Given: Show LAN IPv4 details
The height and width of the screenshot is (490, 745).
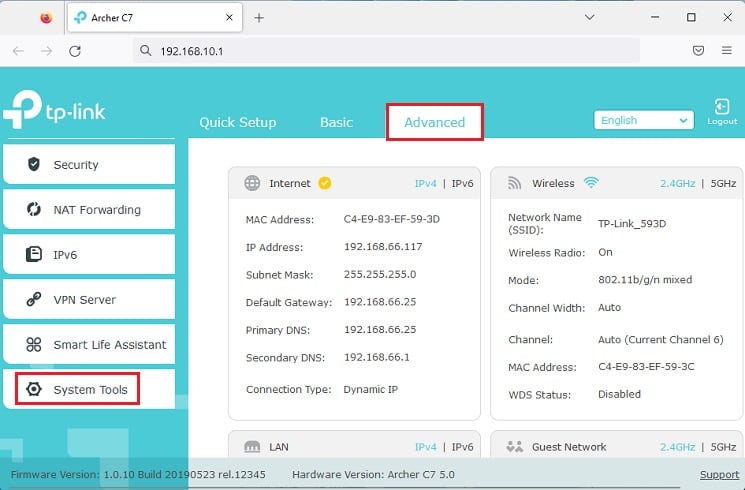Looking at the screenshot, I should pyautogui.click(x=425, y=447).
